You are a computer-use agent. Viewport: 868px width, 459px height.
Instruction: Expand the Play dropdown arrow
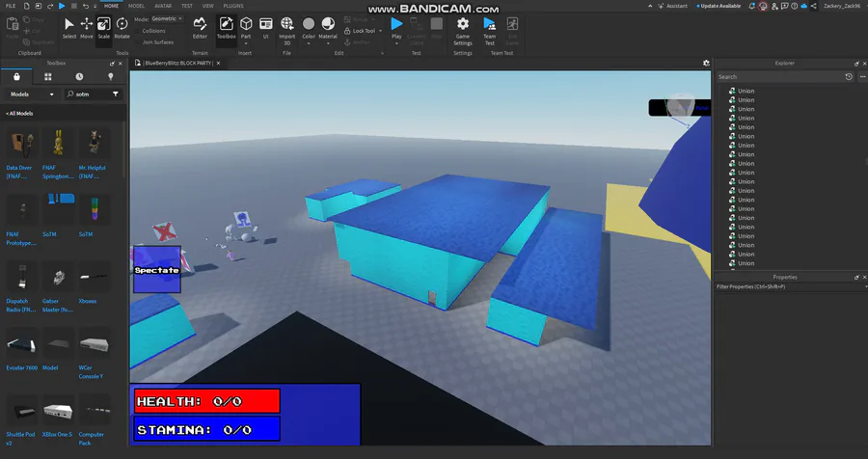396,43
